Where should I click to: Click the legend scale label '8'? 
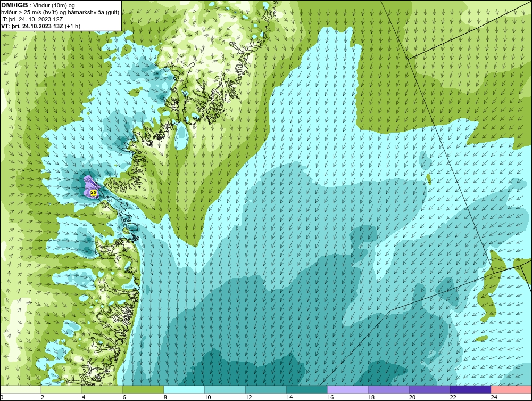(165, 397)
